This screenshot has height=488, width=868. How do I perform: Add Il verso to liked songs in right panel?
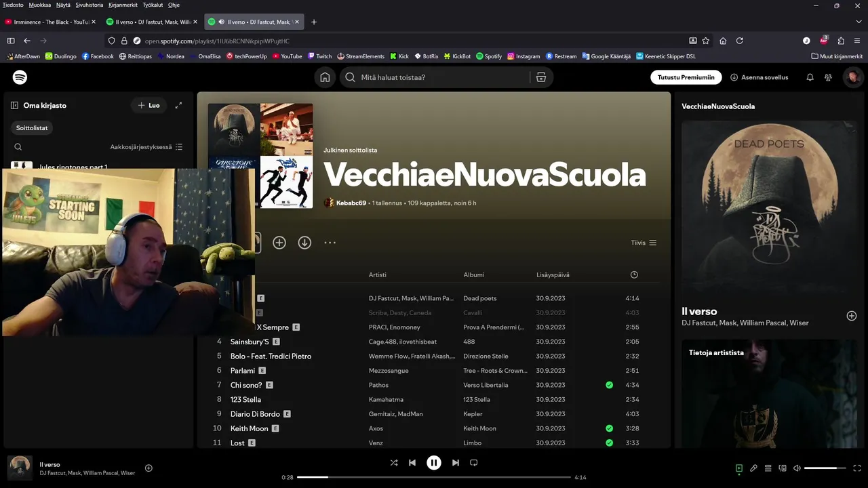(851, 316)
